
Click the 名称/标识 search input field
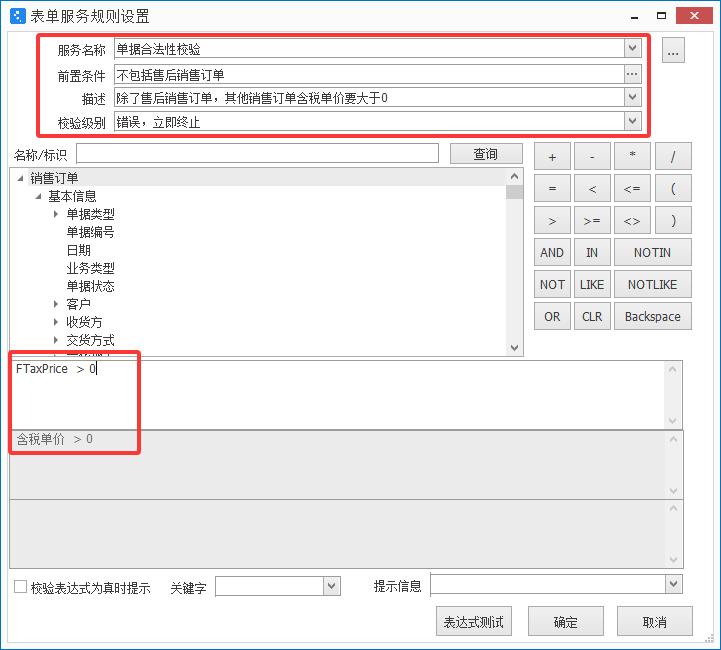257,154
